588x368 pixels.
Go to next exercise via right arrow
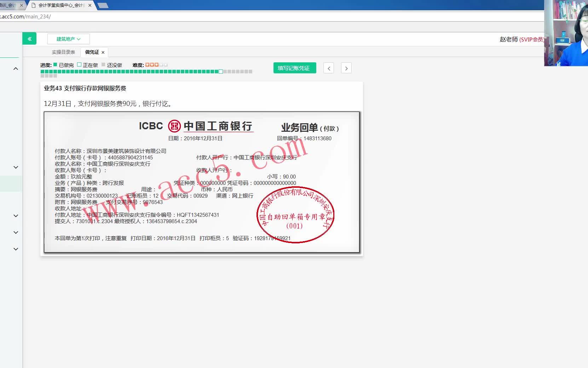(346, 68)
